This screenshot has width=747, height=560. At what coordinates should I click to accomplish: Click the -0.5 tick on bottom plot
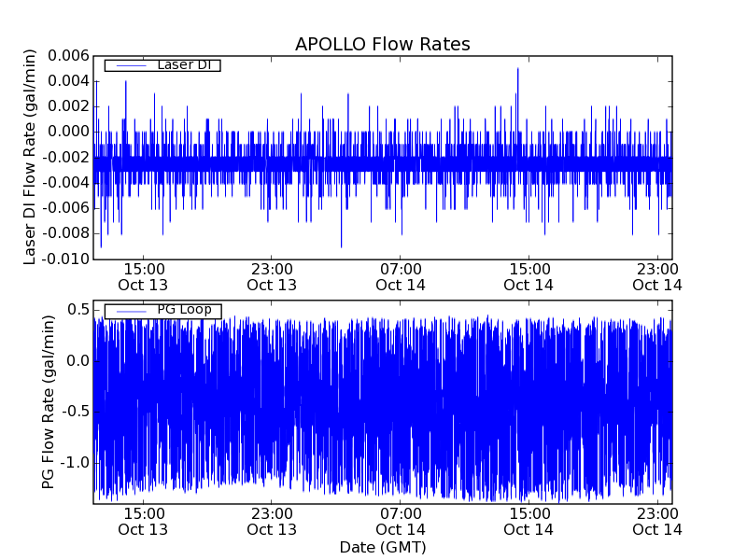click(75, 412)
